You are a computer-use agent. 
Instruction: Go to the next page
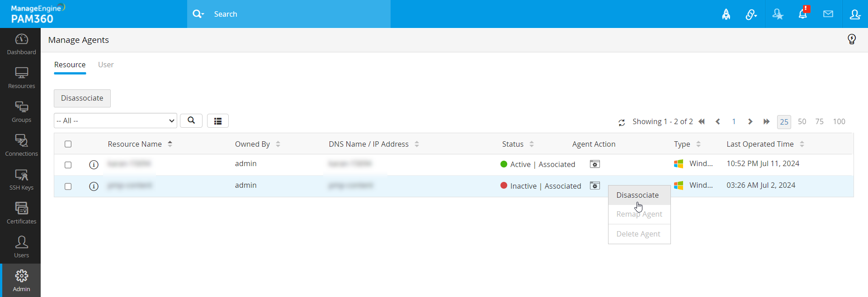(x=750, y=121)
